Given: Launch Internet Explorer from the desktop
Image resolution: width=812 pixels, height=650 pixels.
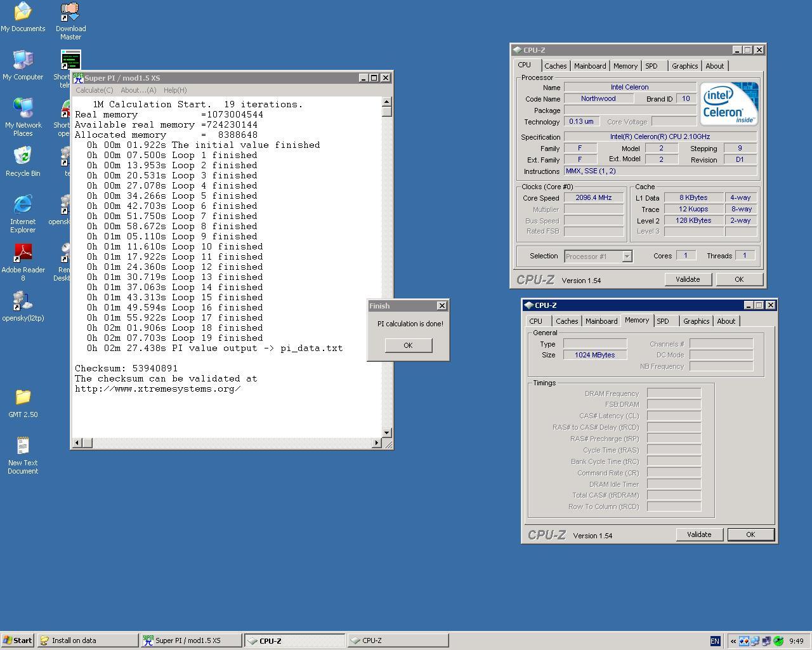Looking at the screenshot, I should (x=23, y=214).
